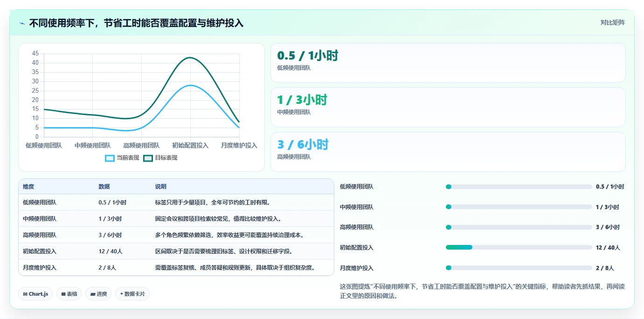644x319 pixels.
Task: Click the 12 / 40人 table cell
Action: [x=111, y=251]
